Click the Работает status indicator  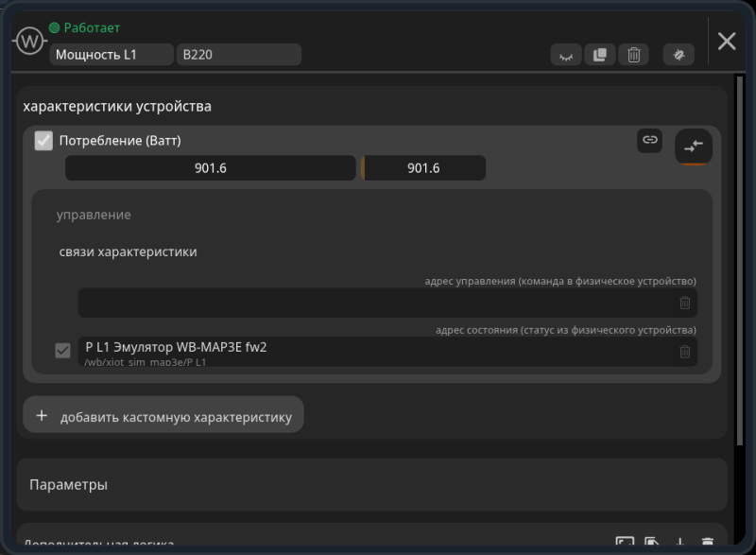click(x=84, y=28)
